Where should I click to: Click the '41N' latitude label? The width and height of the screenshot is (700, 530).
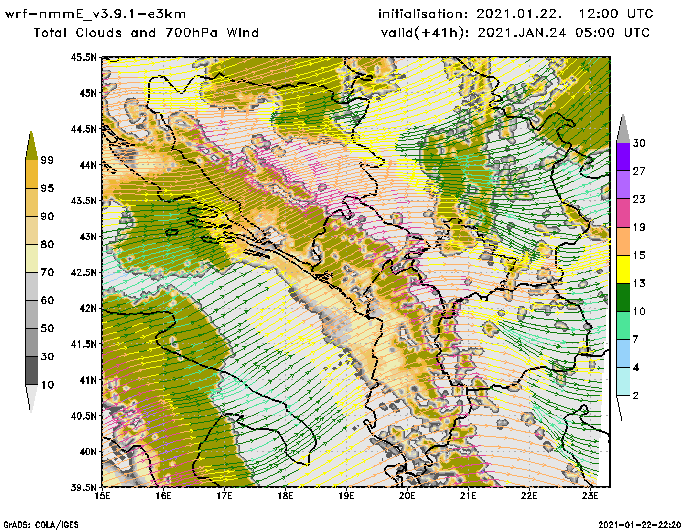click(x=88, y=380)
